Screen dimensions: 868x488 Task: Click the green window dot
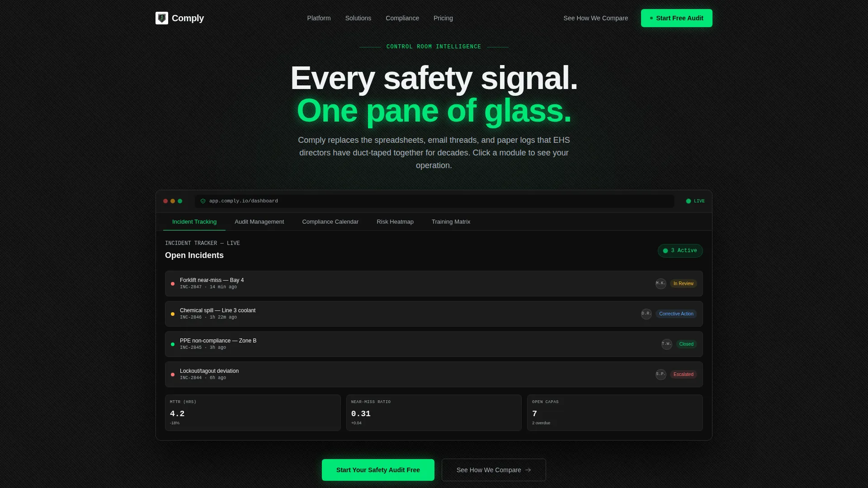pos(180,201)
